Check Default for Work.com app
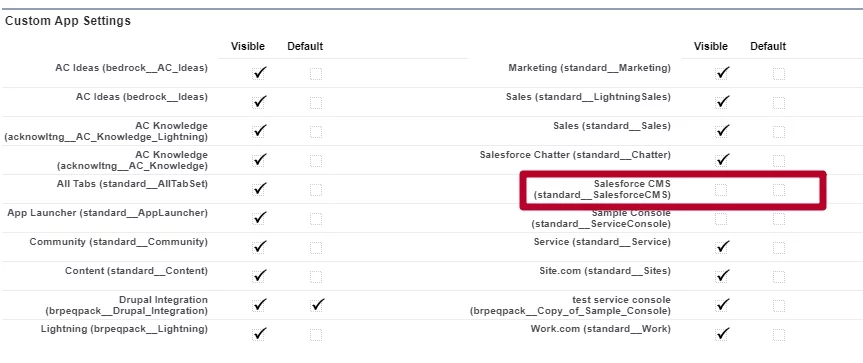Viewport: 863px width, 363px height. [x=779, y=334]
